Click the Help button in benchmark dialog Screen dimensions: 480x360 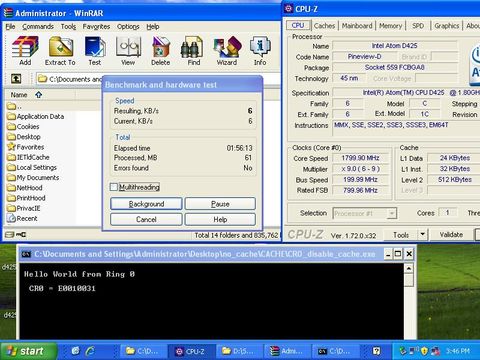pos(220,219)
